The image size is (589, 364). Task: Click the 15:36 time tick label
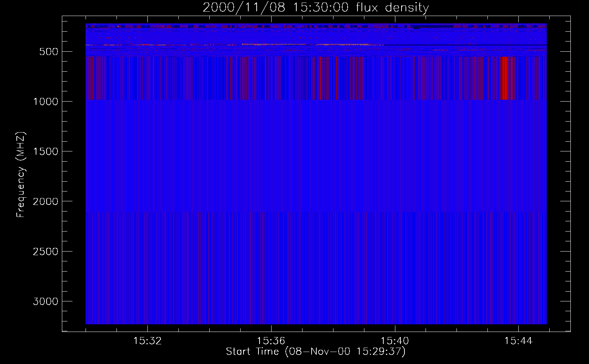pyautogui.click(x=271, y=341)
